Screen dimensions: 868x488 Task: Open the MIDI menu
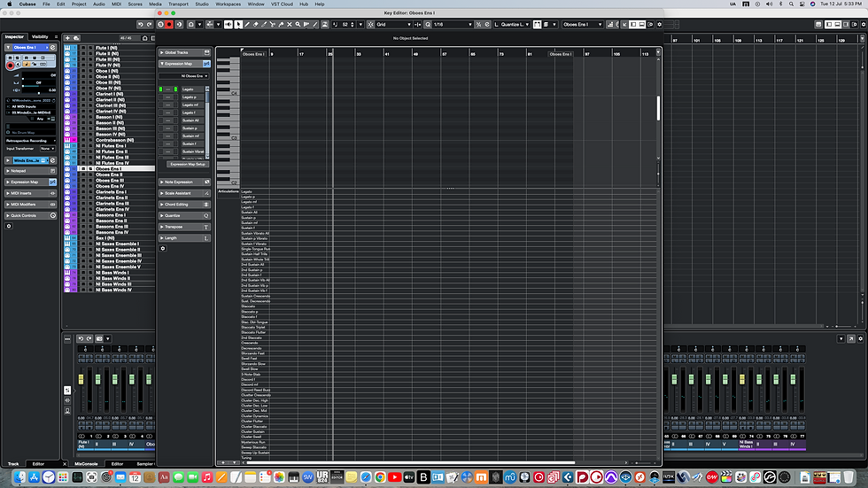[x=116, y=4]
